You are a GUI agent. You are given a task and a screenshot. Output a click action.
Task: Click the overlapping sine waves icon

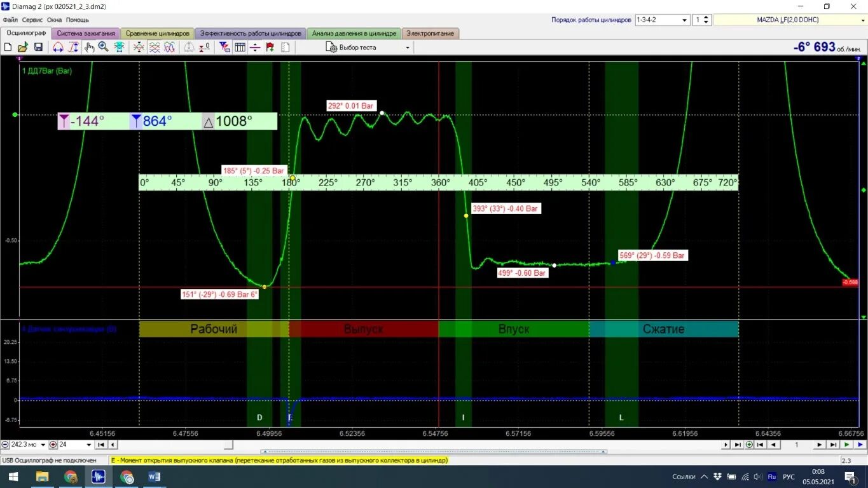tap(170, 47)
